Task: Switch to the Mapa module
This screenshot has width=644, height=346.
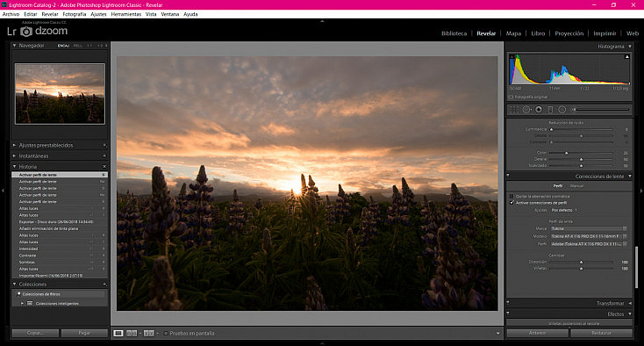Action: tap(513, 33)
